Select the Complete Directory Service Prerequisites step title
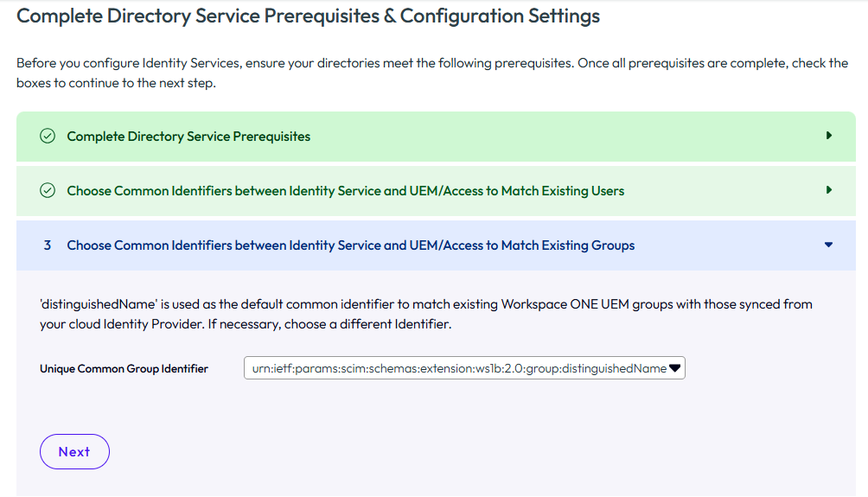Viewport: 868px width, 497px height. click(188, 137)
